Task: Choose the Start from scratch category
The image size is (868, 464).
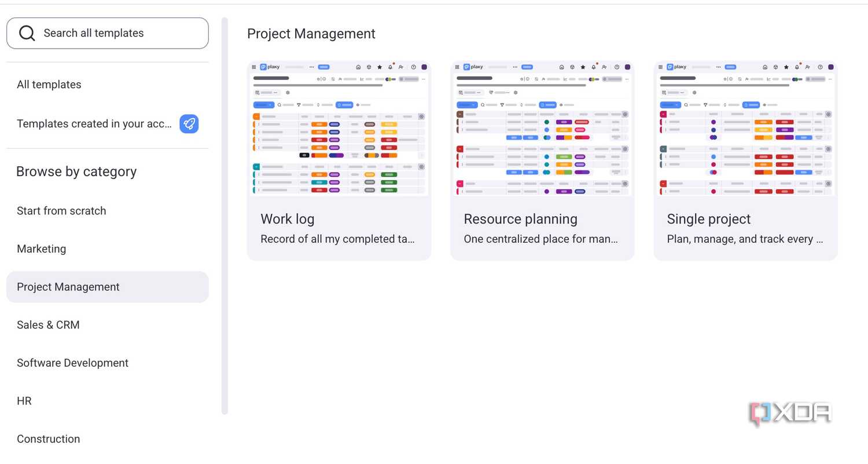Action: pos(61,211)
